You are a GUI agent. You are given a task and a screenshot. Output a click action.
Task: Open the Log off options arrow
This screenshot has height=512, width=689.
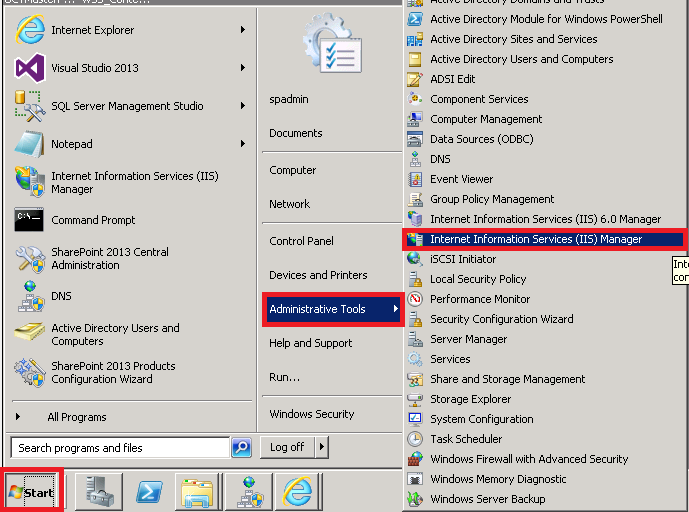[x=322, y=447]
